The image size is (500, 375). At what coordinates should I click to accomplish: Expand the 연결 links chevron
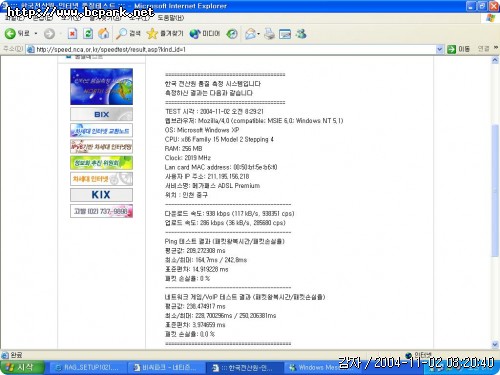(x=496, y=48)
